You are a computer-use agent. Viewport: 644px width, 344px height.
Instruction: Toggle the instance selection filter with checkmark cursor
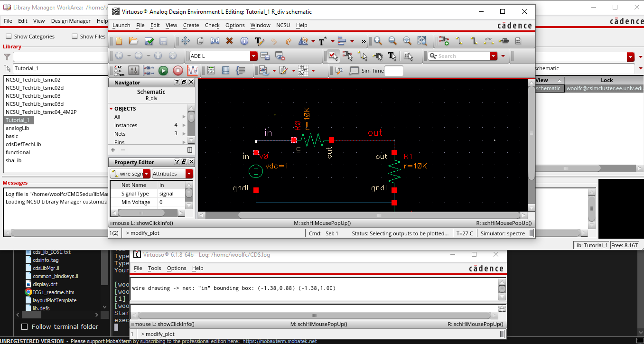tap(333, 56)
